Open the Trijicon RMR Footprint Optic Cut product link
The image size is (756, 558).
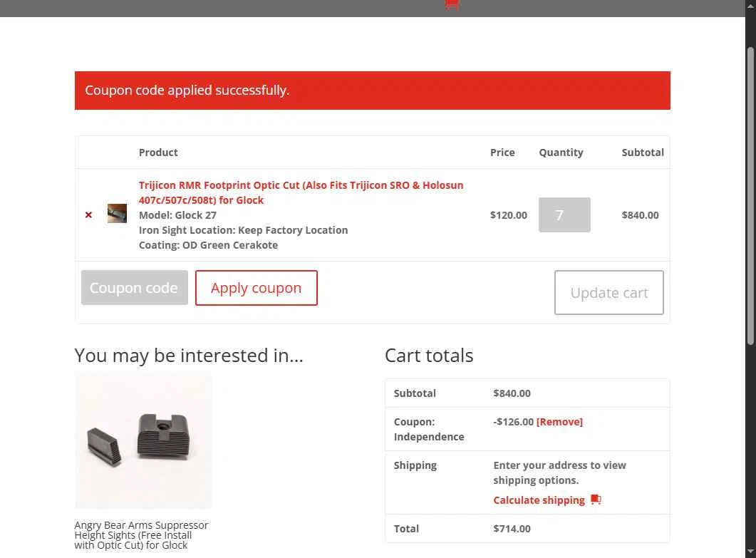(x=301, y=192)
